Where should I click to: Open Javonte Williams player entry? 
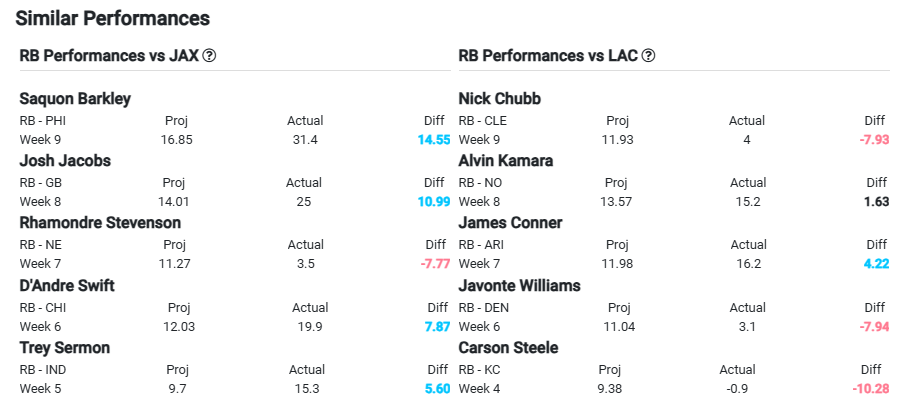coord(519,285)
